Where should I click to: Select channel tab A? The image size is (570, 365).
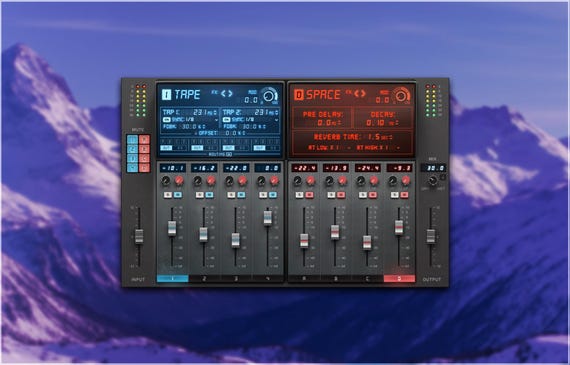pos(304,278)
